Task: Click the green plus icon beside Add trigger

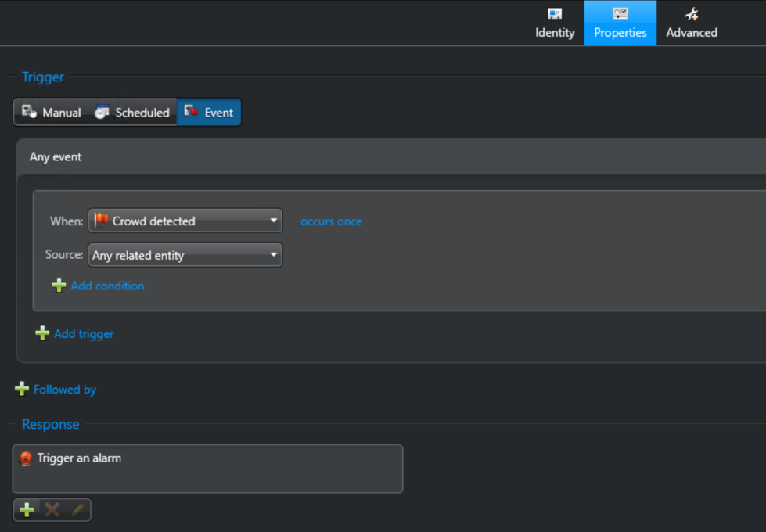Action: pyautogui.click(x=42, y=334)
